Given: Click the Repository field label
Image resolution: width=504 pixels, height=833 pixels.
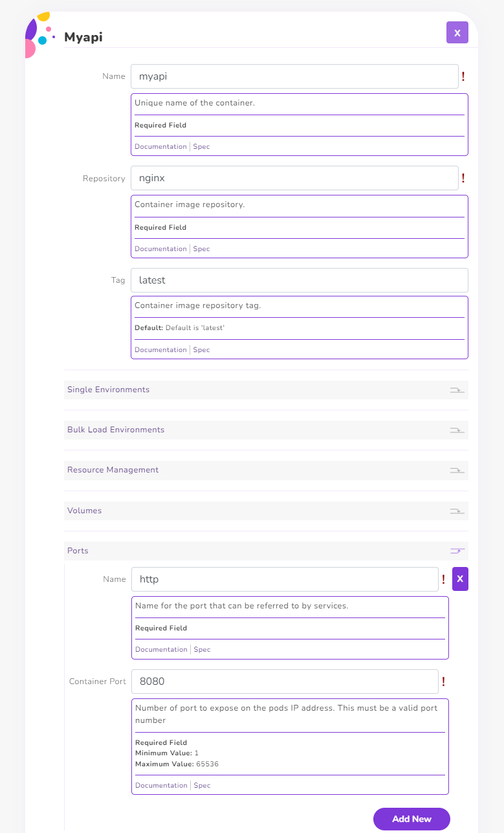Looking at the screenshot, I should pos(104,179).
